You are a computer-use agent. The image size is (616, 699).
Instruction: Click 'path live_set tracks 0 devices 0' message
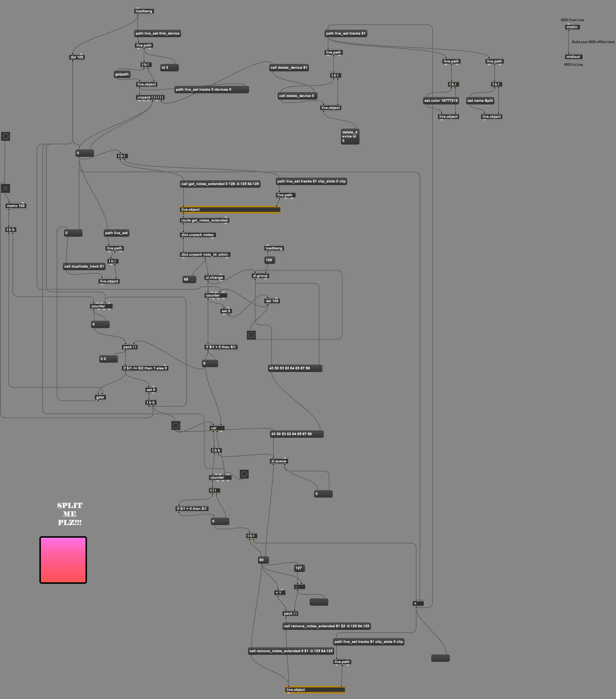point(212,90)
